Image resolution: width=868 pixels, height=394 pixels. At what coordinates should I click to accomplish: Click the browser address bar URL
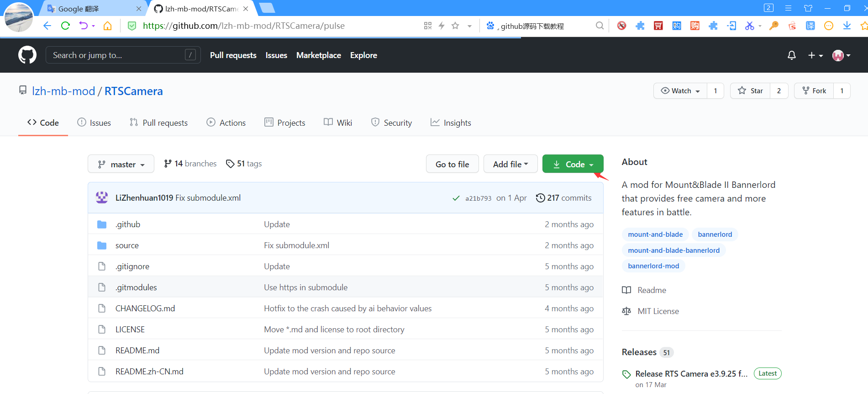244,26
